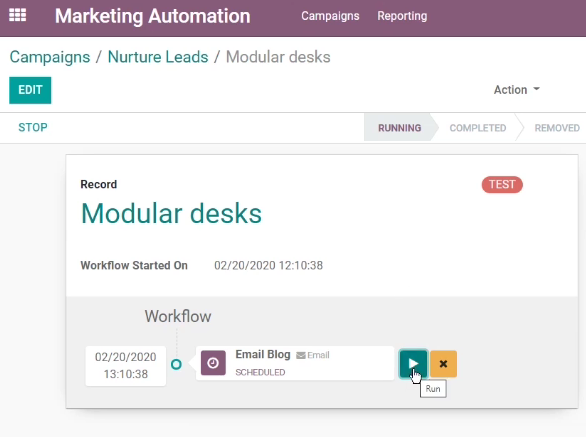
Task: Select the RUNNING status stage
Action: tap(400, 128)
